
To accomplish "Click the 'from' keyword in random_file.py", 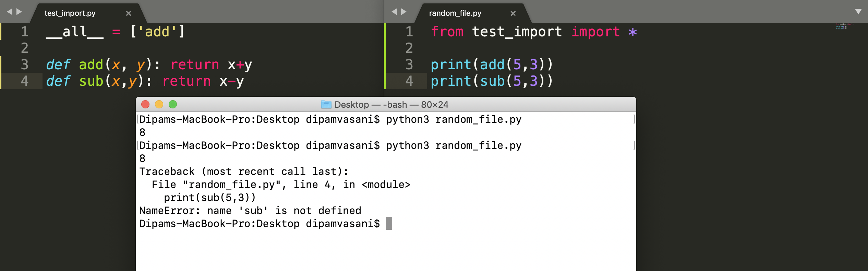I will (447, 32).
